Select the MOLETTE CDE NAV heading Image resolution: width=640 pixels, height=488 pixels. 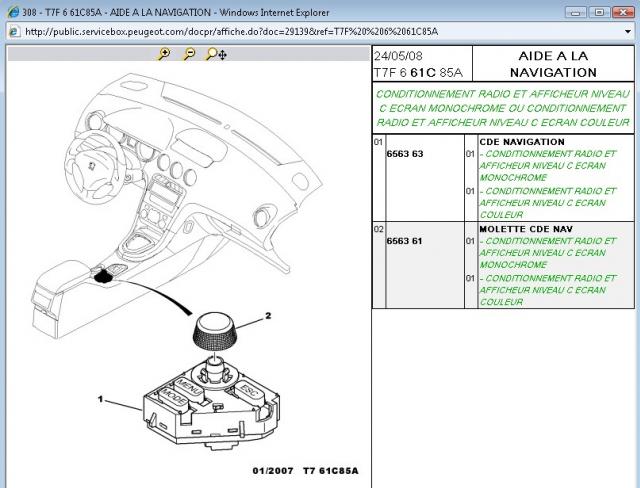526,229
